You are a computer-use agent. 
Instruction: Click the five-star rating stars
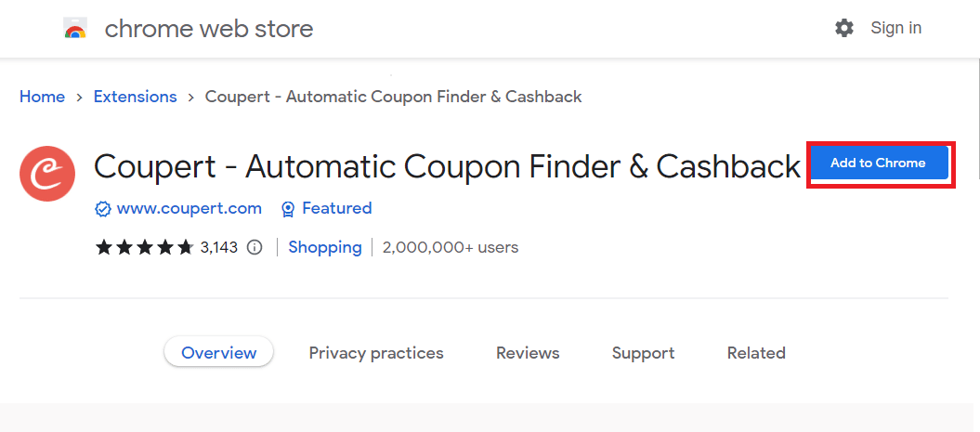pos(144,247)
